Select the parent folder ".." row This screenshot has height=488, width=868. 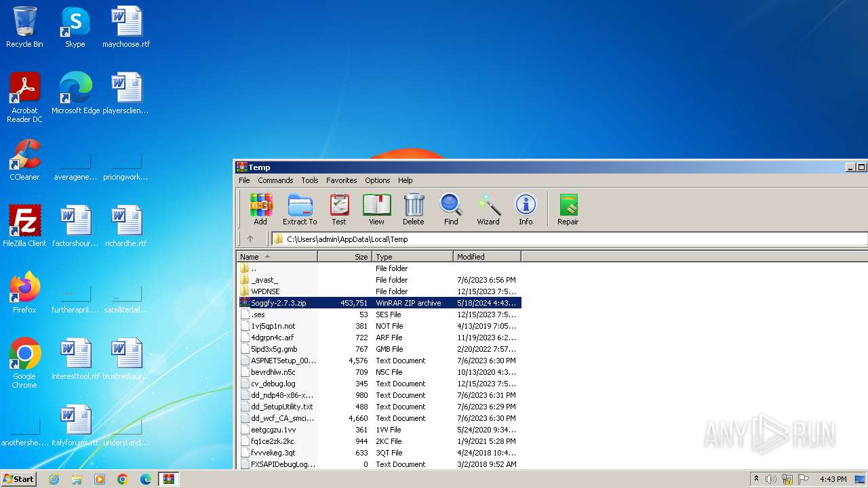point(379,268)
